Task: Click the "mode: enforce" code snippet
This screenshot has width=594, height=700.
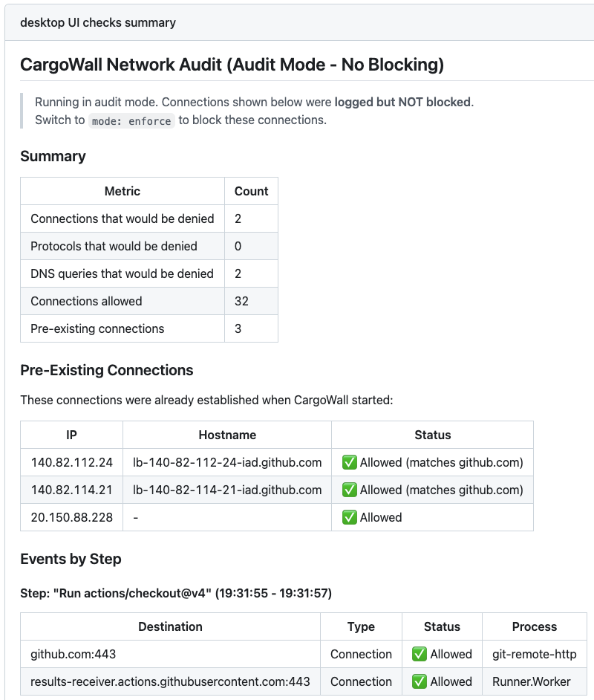Action: point(131,120)
